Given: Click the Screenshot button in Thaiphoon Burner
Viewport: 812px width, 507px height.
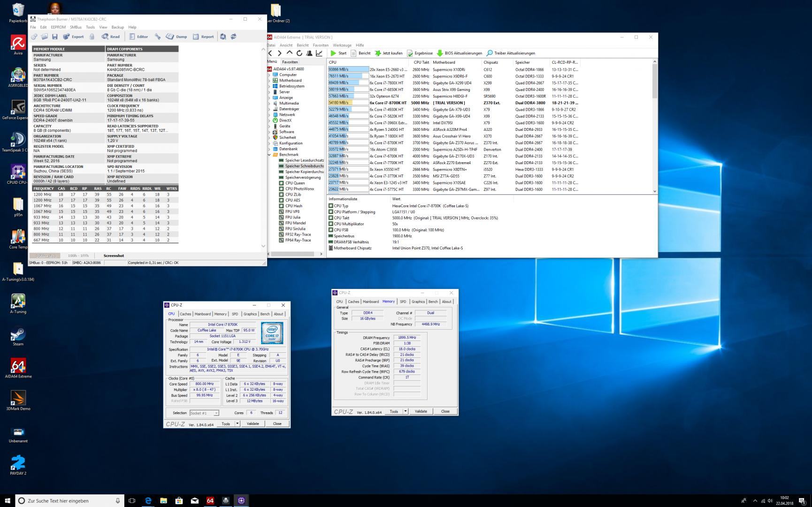Looking at the screenshot, I should click(x=114, y=256).
